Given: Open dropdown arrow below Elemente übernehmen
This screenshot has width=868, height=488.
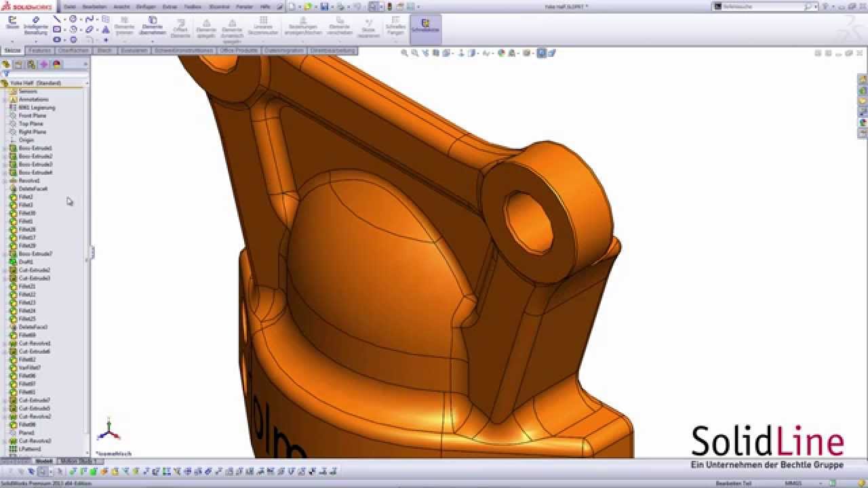Looking at the screenshot, I should point(153,40).
